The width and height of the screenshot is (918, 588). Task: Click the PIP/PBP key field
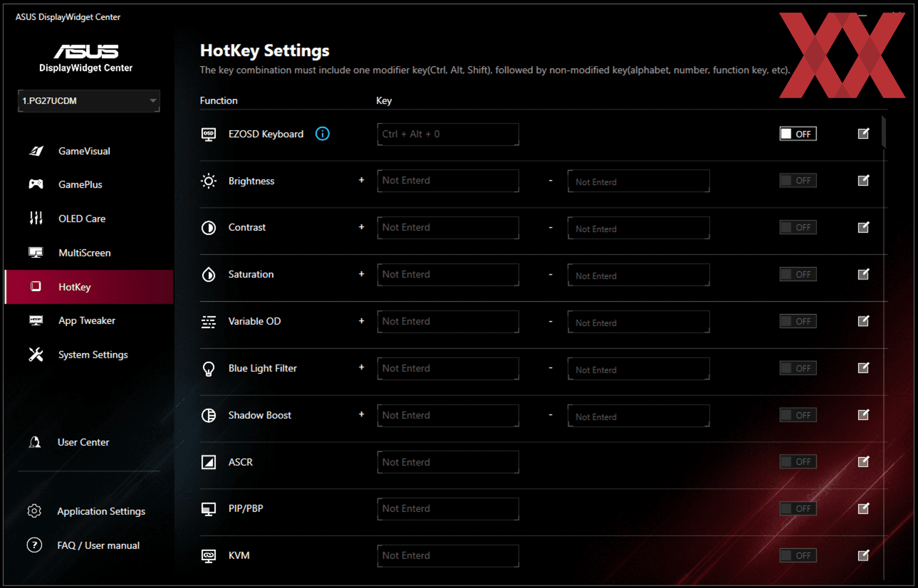click(448, 509)
